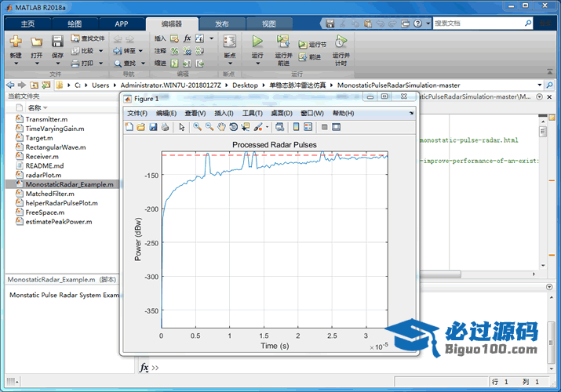
Task: Switch to the APP tab
Action: 122,24
